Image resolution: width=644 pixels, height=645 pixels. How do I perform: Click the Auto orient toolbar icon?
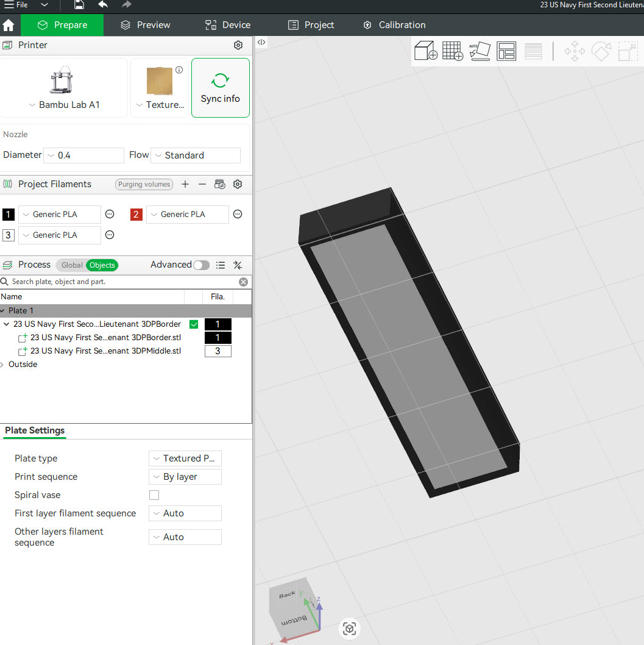479,51
